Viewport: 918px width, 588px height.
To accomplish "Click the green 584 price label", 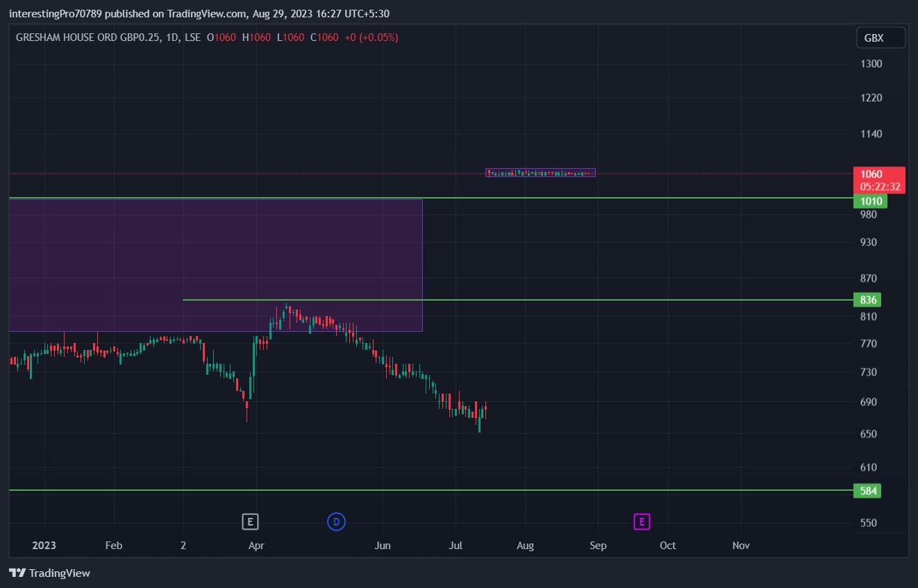I will click(x=869, y=491).
